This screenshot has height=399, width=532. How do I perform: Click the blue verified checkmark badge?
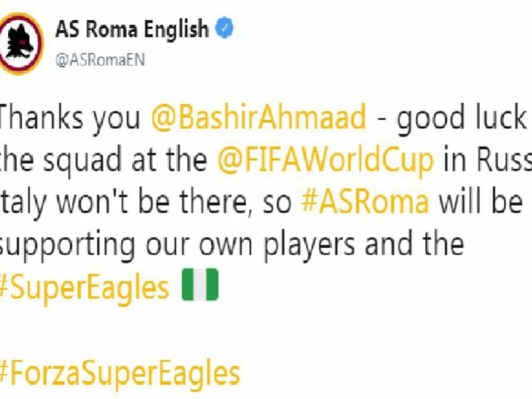click(224, 29)
